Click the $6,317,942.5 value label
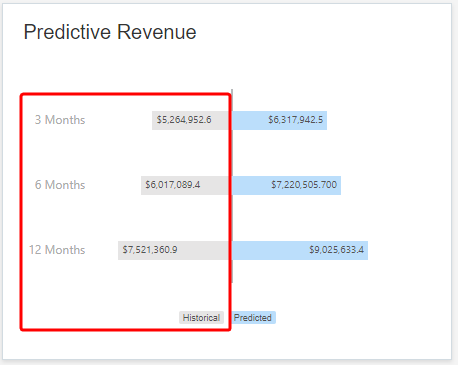This screenshot has height=365, width=458. (296, 120)
